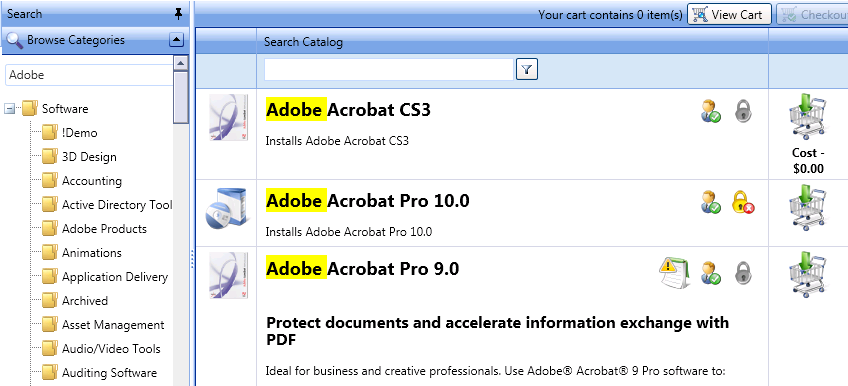Open the !Demo category

[80, 133]
